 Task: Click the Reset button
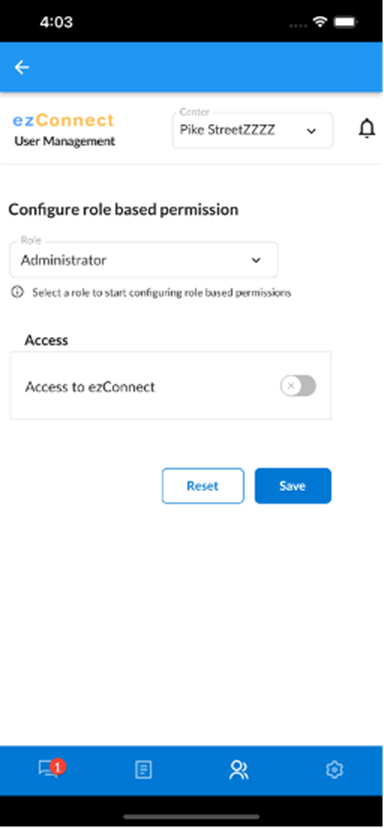203,486
